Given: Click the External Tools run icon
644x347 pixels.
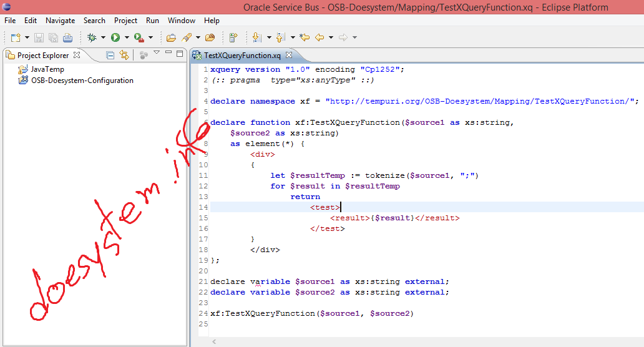Looking at the screenshot, I should point(139,38).
